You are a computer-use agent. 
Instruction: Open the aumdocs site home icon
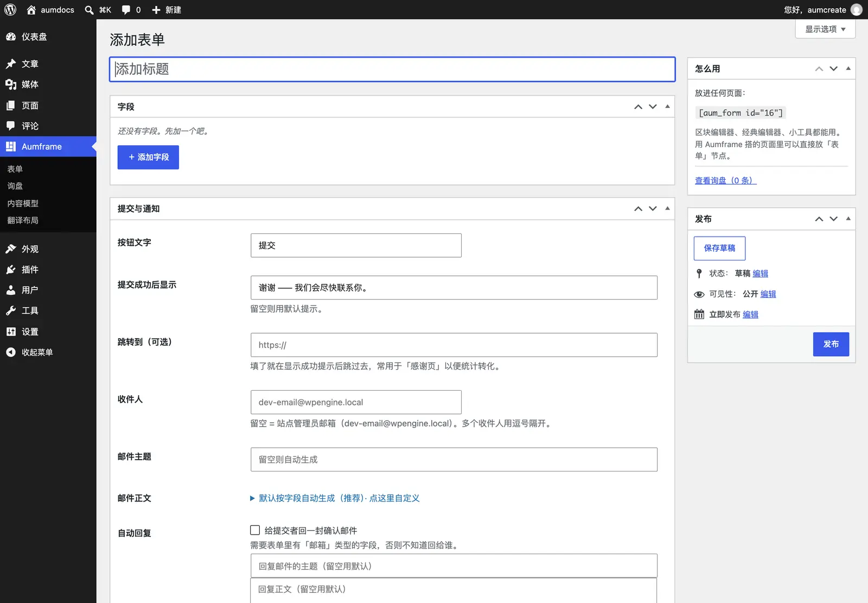pos(31,10)
